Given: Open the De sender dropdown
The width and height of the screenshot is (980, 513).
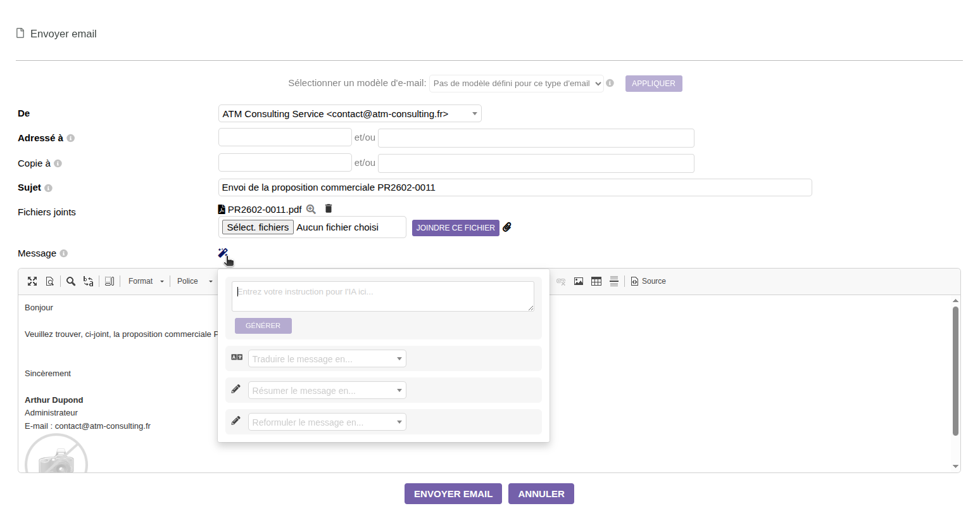Looking at the screenshot, I should [349, 114].
